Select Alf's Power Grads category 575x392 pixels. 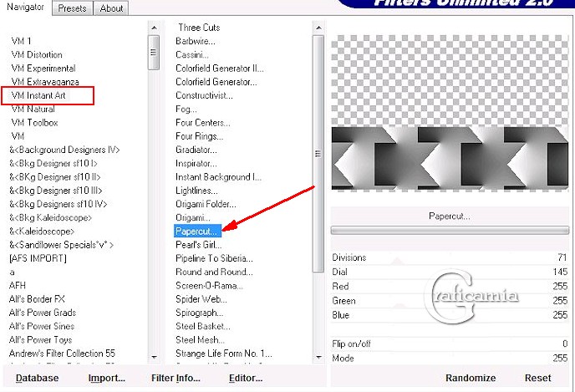click(x=43, y=313)
